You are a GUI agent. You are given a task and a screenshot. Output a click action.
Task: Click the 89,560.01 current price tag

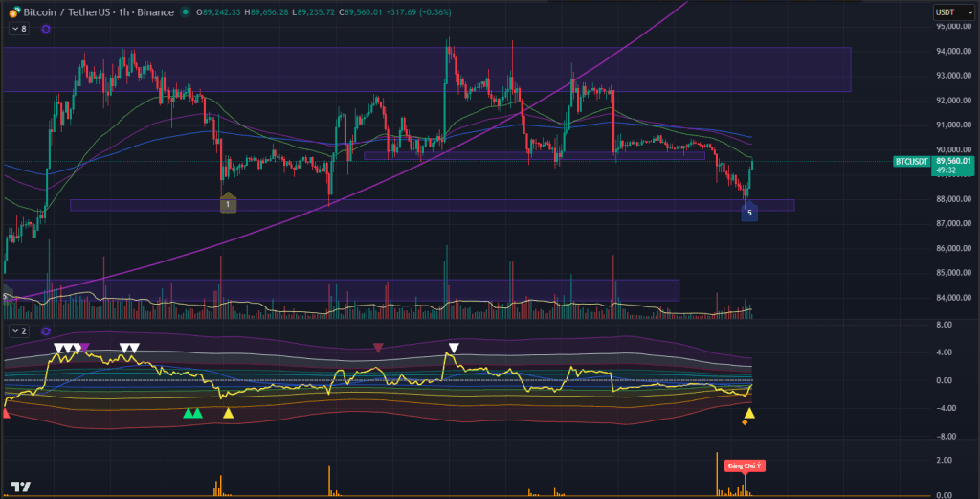coord(955,162)
